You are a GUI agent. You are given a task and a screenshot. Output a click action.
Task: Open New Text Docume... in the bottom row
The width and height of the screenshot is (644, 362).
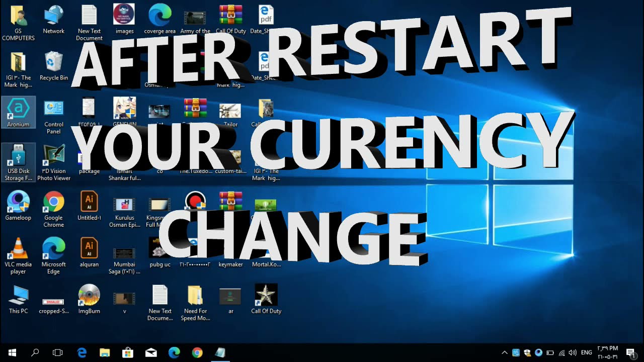(x=160, y=303)
